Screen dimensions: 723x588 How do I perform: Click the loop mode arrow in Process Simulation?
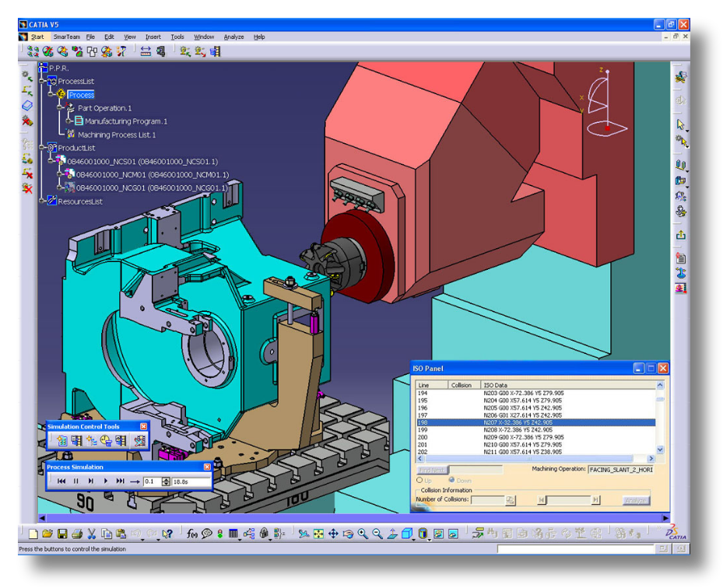coord(135,481)
